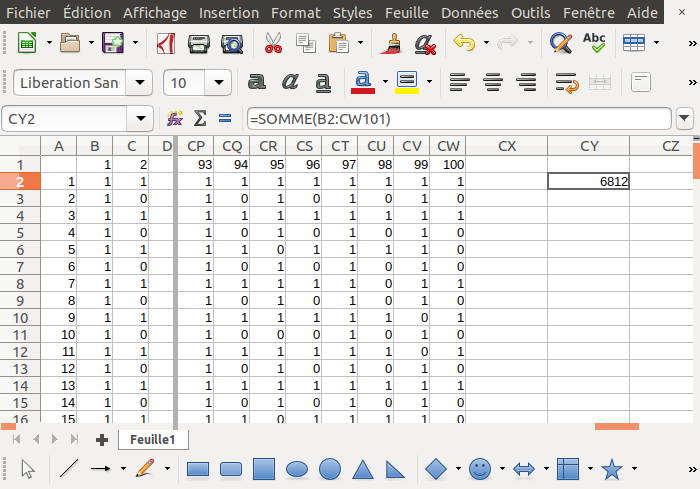Viewport: 700px width, 489px height.
Task: Open the Find and Replace tool
Action: [561, 44]
